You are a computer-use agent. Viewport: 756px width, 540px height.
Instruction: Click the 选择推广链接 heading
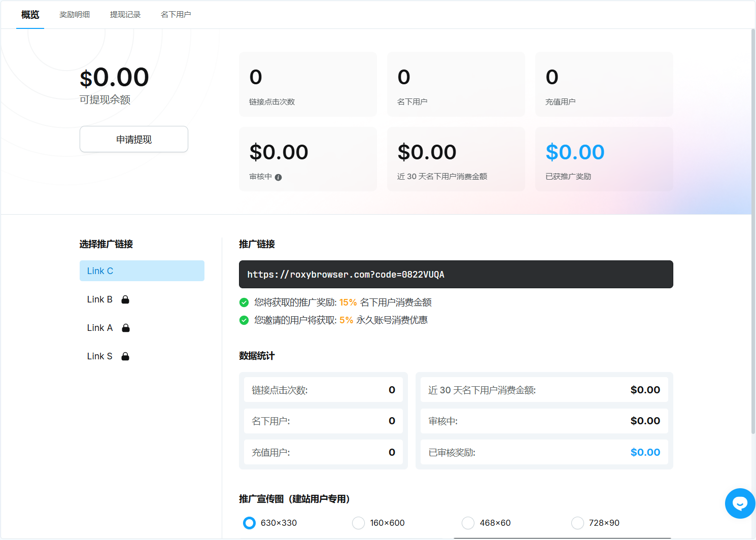[x=106, y=244]
